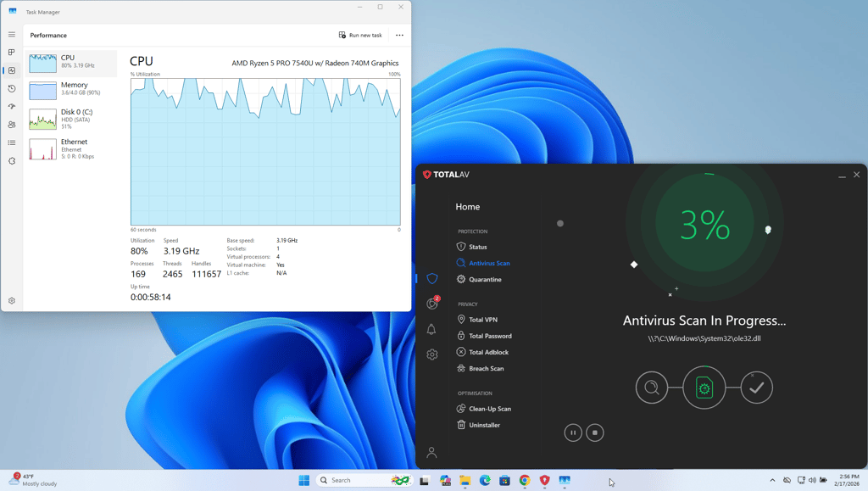Click the Up time value 0:00:58:14
868x491 pixels.
point(151,298)
